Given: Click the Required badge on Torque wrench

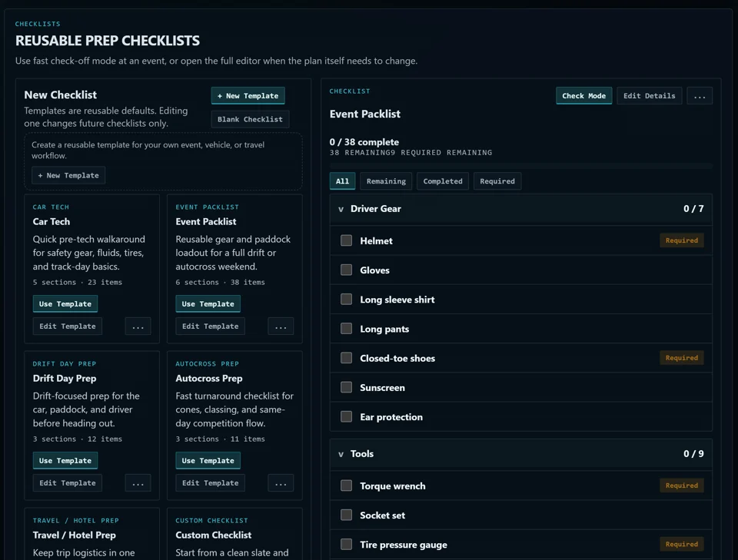Looking at the screenshot, I should point(682,485).
